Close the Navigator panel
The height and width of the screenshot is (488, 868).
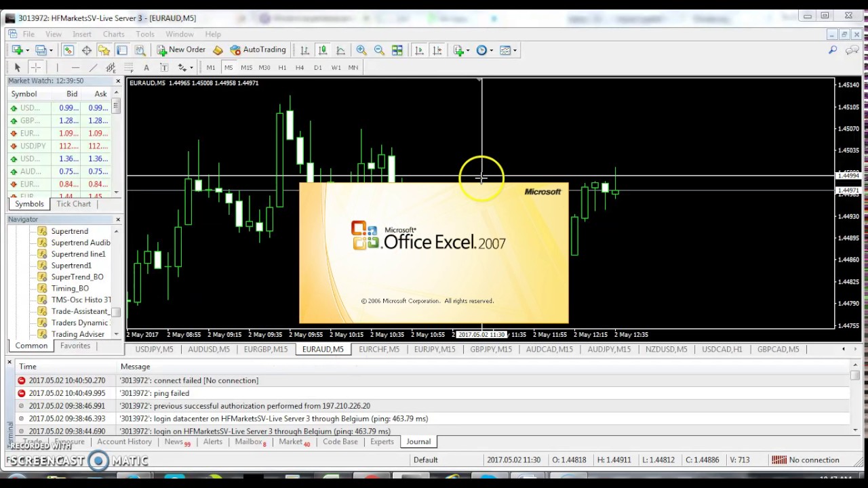click(118, 220)
